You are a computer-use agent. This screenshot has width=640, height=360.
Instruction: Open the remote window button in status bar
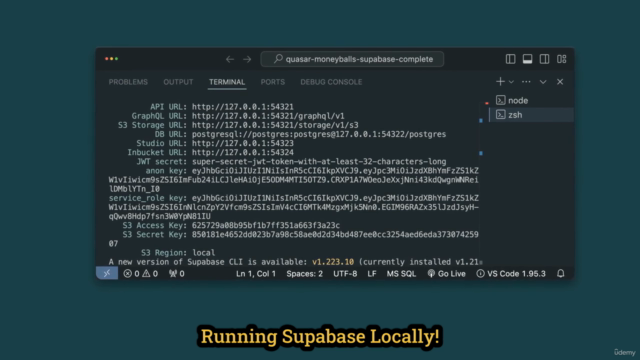click(107, 273)
